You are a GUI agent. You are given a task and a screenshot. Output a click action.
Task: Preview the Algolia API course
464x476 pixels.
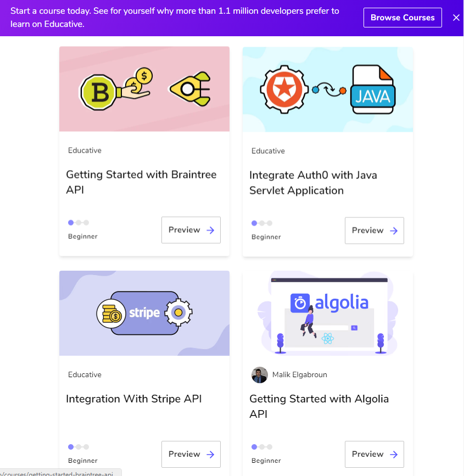[x=374, y=455]
